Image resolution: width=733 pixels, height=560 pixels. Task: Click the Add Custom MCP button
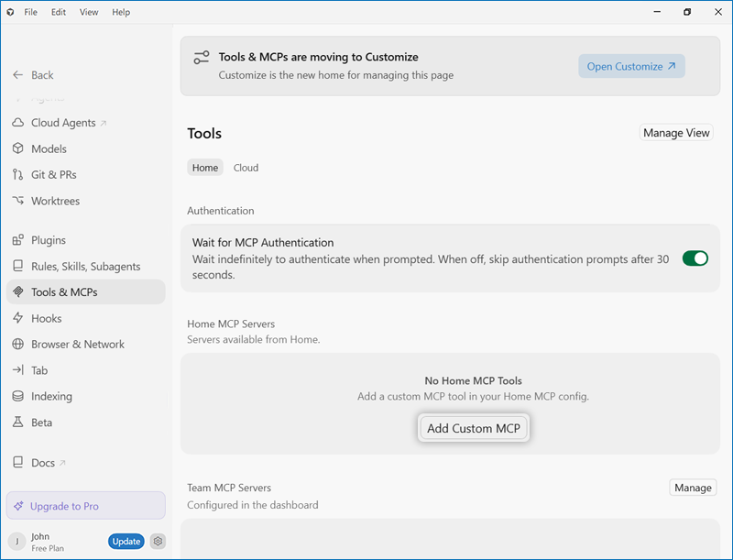click(x=474, y=428)
